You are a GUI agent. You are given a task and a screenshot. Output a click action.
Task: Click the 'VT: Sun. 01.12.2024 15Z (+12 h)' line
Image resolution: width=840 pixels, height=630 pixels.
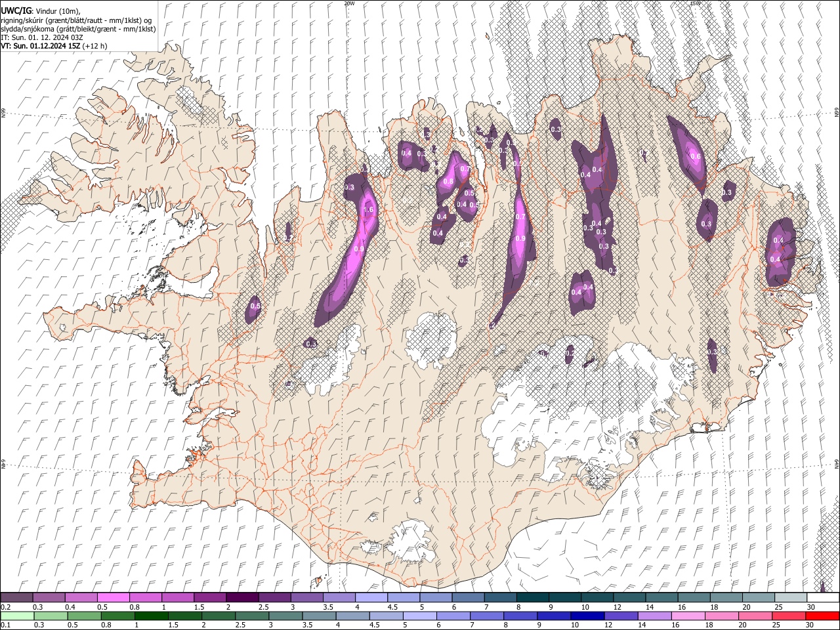(x=54, y=46)
